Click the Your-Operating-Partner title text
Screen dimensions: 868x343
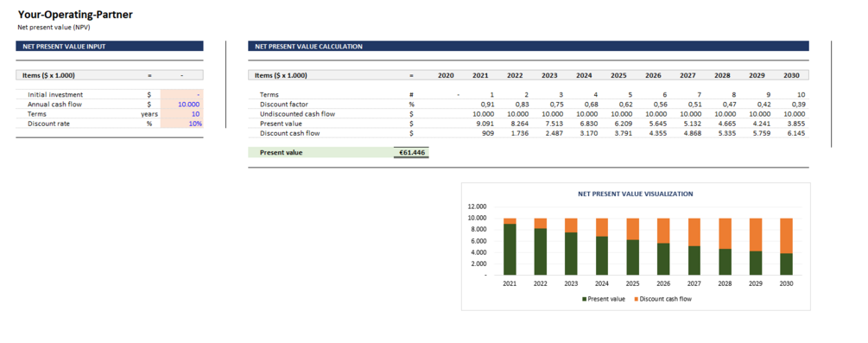coord(75,15)
